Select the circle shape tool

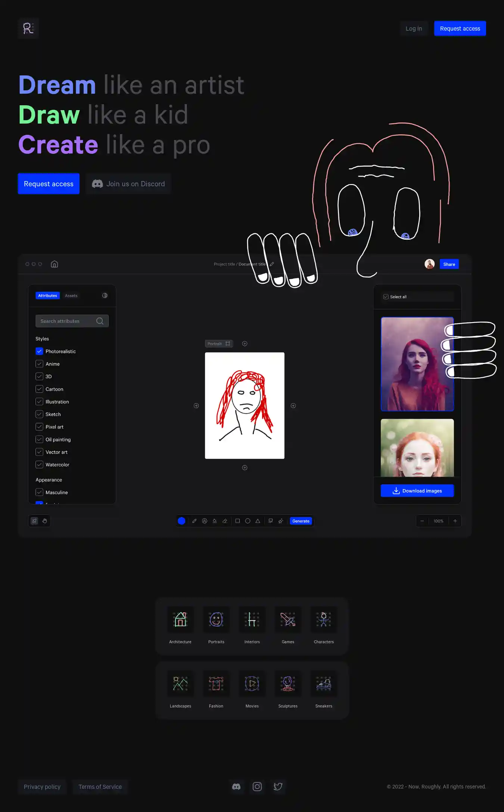coord(248,521)
